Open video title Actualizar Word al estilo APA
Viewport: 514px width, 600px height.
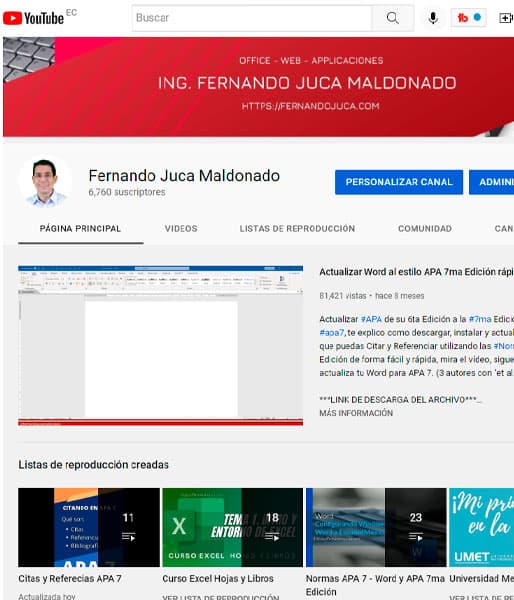click(416, 272)
